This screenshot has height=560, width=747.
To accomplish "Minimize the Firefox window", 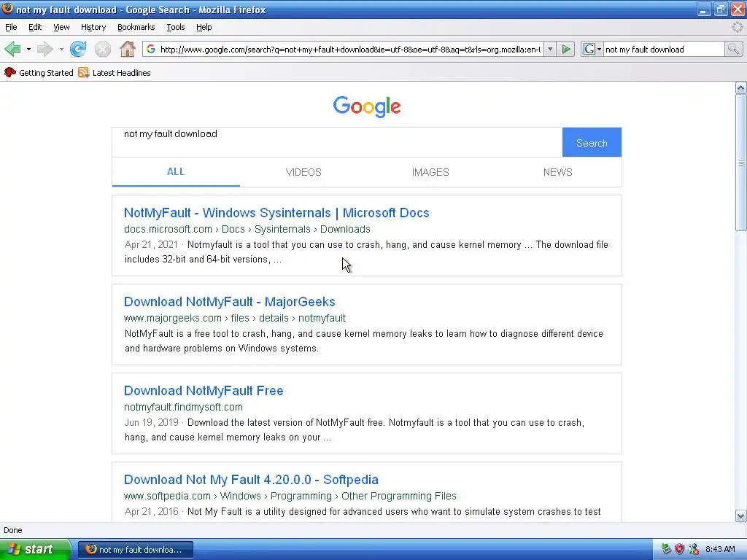I will pos(703,9).
